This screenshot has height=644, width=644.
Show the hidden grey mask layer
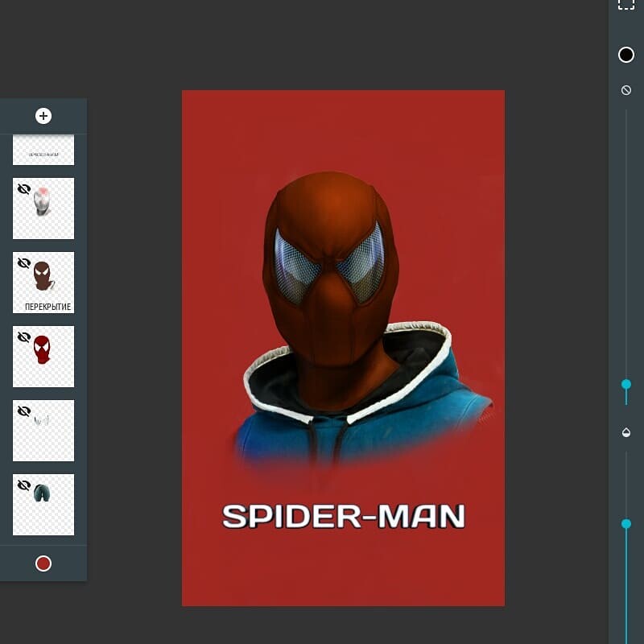[x=24, y=189]
